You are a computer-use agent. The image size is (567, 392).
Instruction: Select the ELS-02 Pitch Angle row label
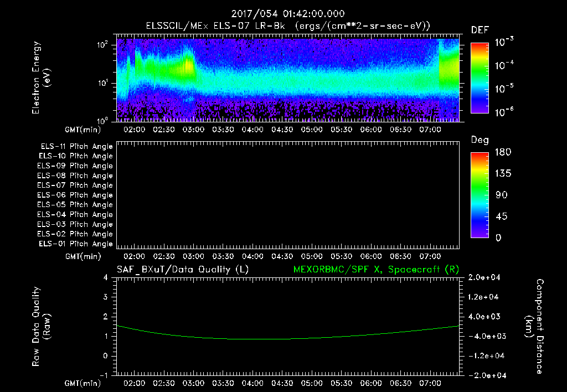pos(75,234)
